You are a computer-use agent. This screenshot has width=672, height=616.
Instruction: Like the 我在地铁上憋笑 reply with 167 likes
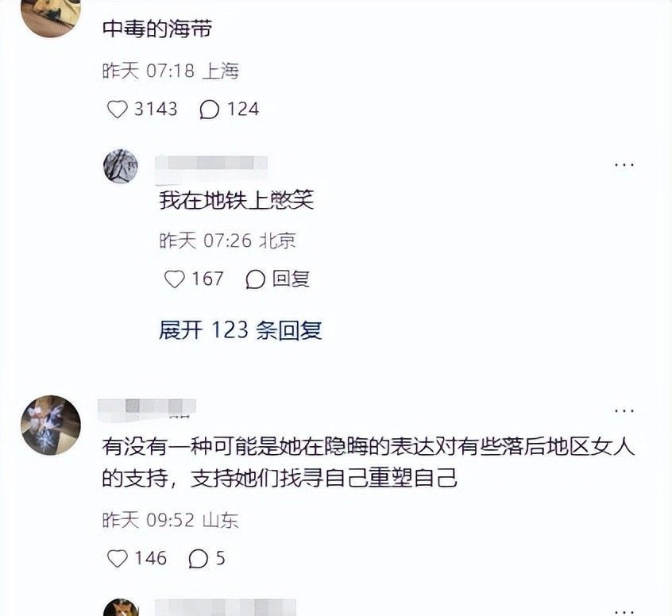click(175, 279)
